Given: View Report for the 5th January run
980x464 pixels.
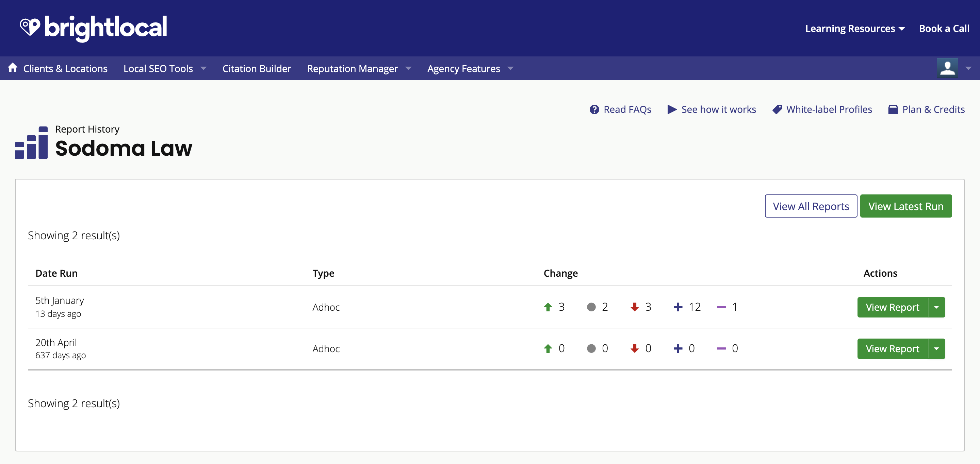Looking at the screenshot, I should click(x=893, y=307).
